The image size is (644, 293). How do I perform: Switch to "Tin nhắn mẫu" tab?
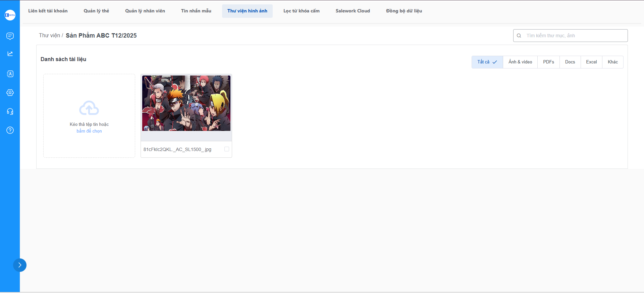click(x=196, y=11)
